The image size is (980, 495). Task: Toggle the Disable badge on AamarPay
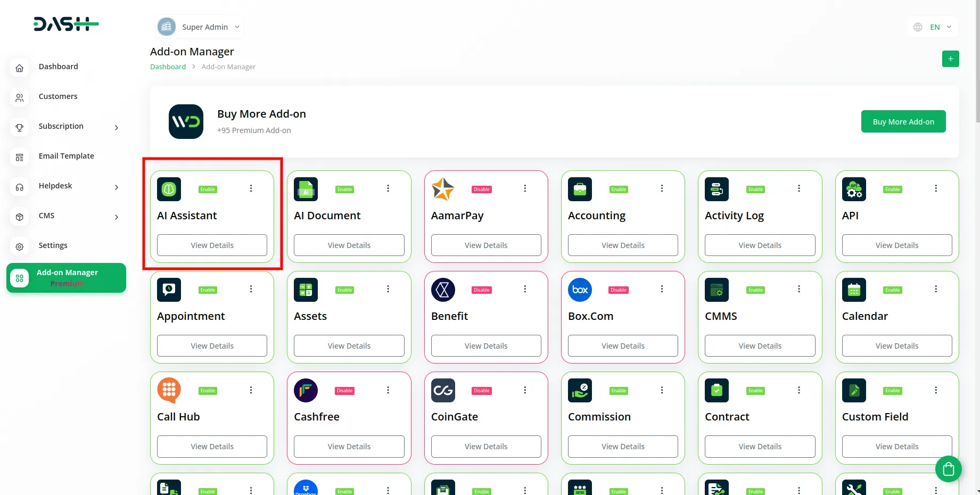pos(481,189)
